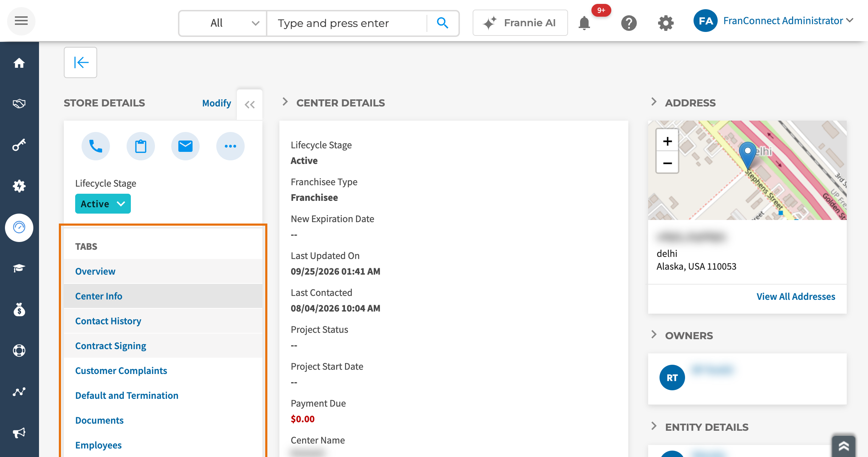Screen dimensions: 868x457
Task: Click the Franchisee type value
Action: (x=314, y=198)
